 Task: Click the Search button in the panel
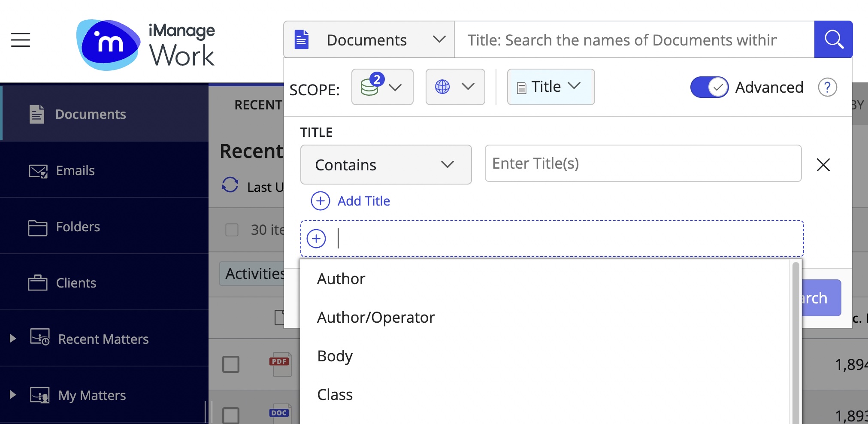(x=821, y=298)
